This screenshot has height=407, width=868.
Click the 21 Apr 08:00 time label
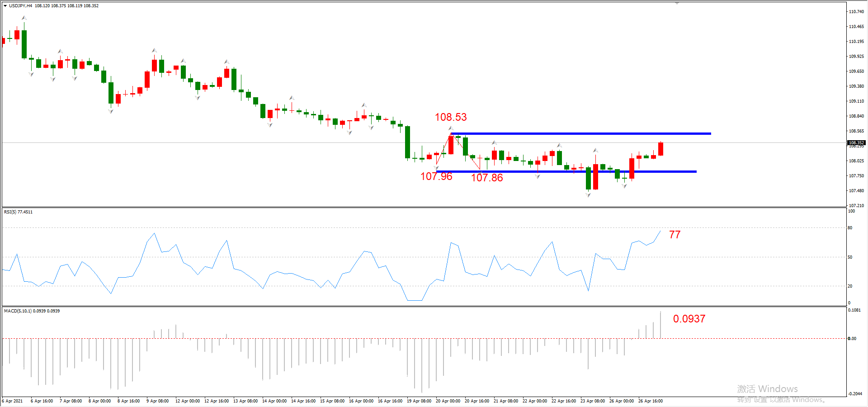tap(506, 401)
